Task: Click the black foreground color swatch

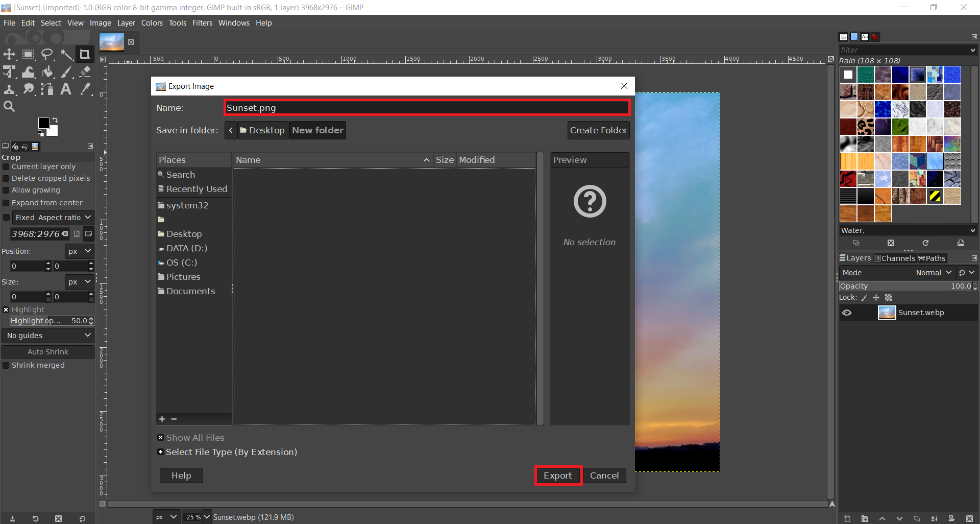Action: pos(44,123)
